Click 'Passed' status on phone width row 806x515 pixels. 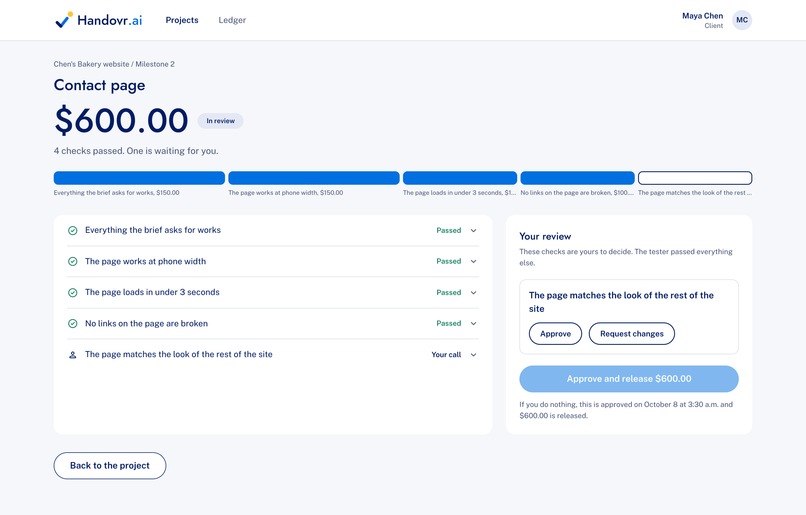(x=449, y=262)
